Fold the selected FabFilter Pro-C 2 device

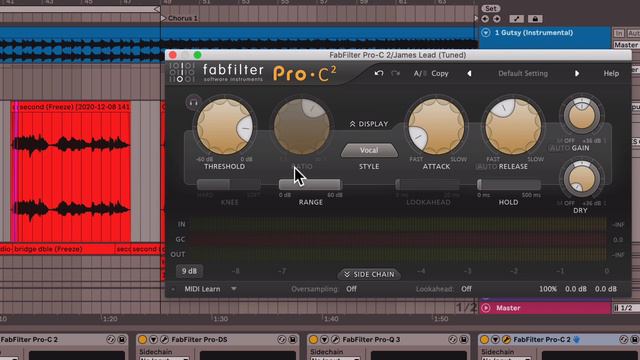[496, 340]
